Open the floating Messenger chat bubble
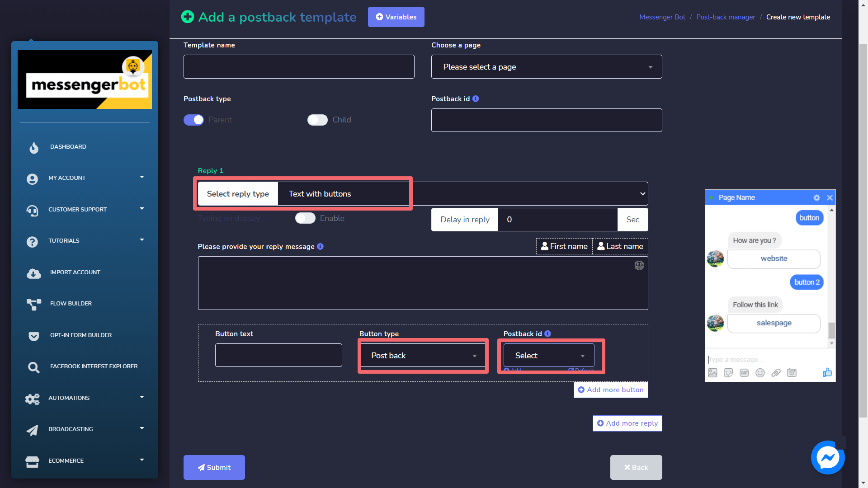Viewport: 868px width, 488px height. pos(828,458)
